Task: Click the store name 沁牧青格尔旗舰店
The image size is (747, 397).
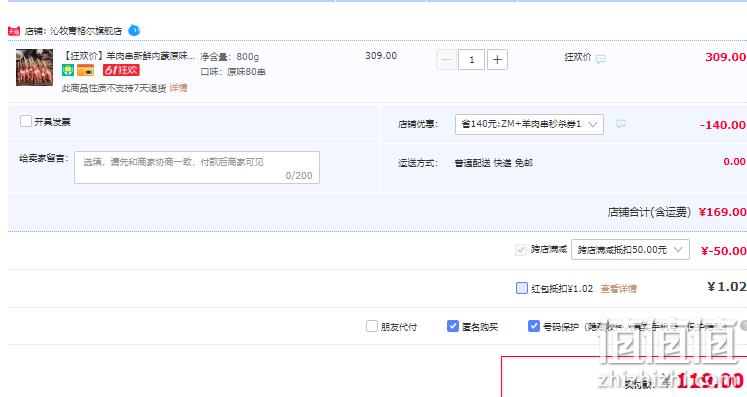Action: point(86,31)
